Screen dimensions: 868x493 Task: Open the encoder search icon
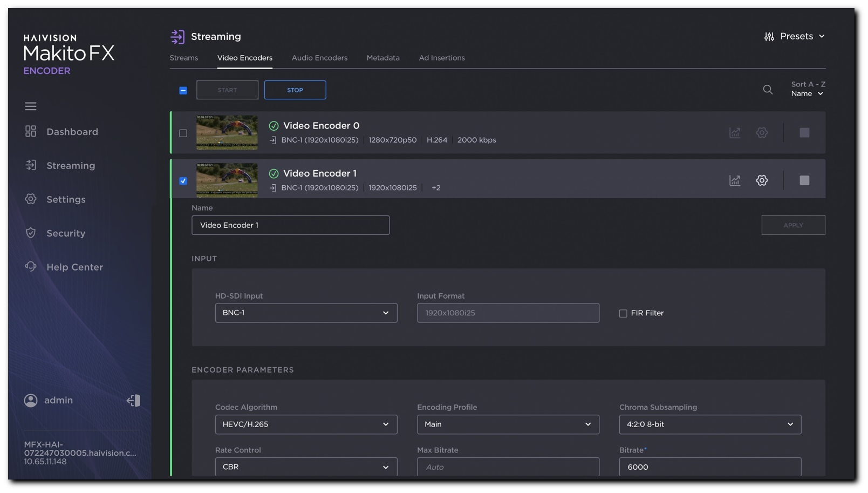[x=768, y=90]
